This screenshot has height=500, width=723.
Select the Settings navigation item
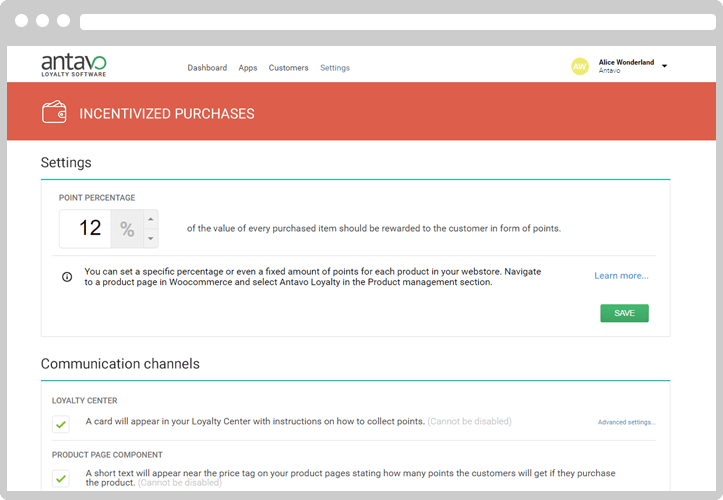[335, 68]
